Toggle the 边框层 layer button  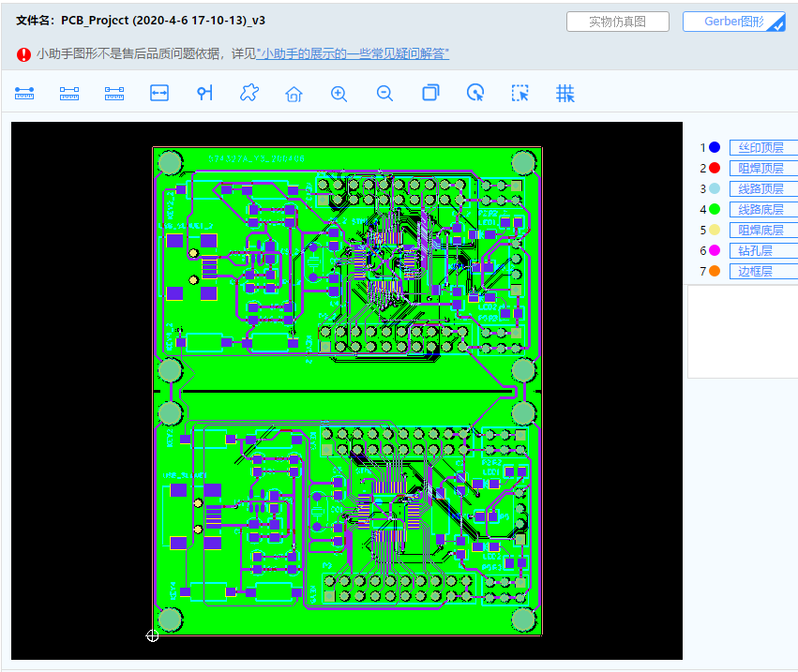tap(763, 271)
